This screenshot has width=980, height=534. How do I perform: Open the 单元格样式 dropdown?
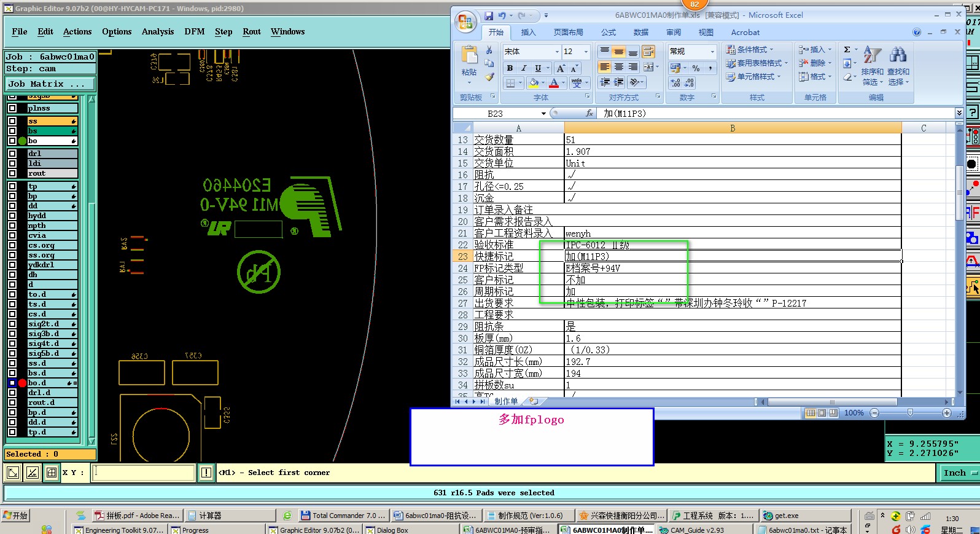pos(753,76)
